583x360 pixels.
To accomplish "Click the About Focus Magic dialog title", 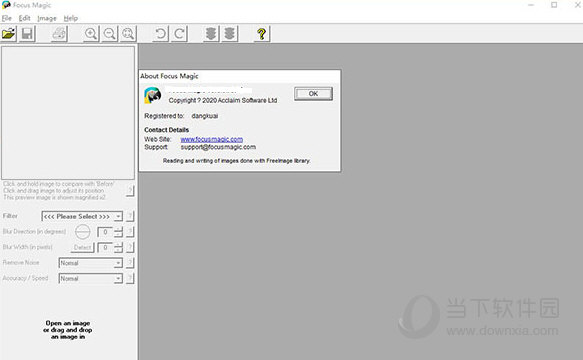I will point(169,76).
